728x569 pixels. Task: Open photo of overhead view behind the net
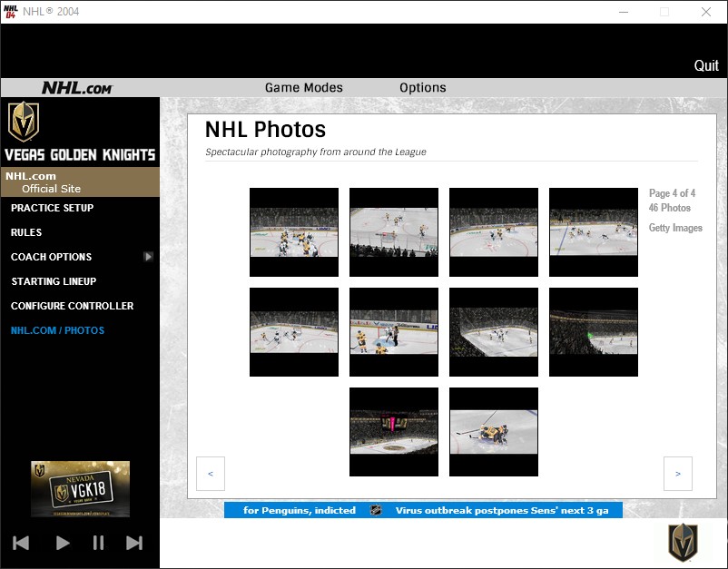394,232
